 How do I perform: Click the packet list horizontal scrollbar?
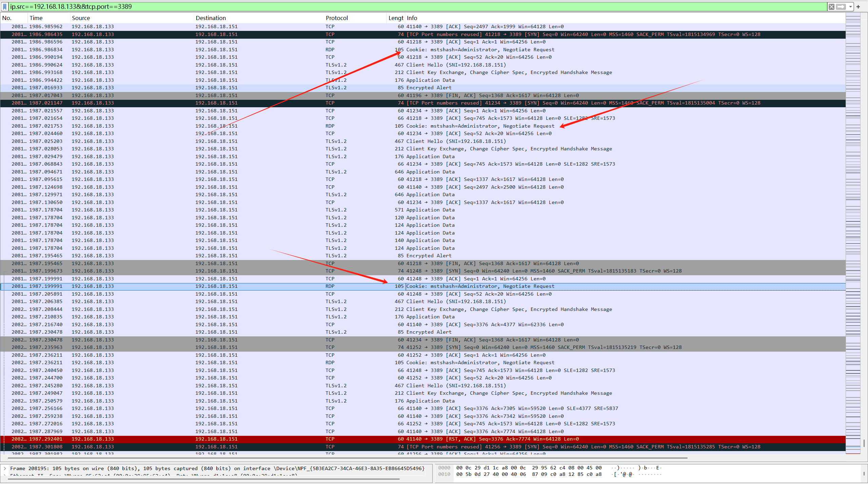339,458
